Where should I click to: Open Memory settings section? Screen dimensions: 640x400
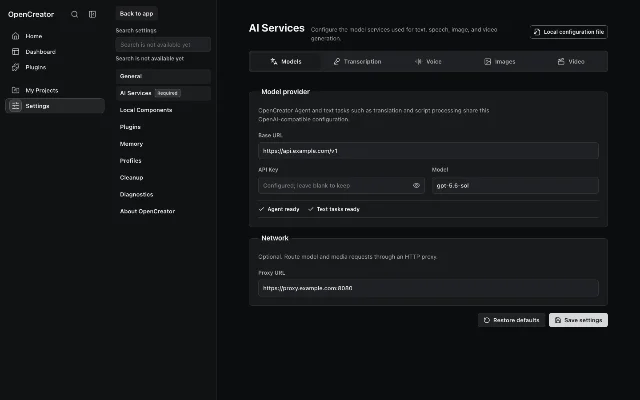point(163,144)
